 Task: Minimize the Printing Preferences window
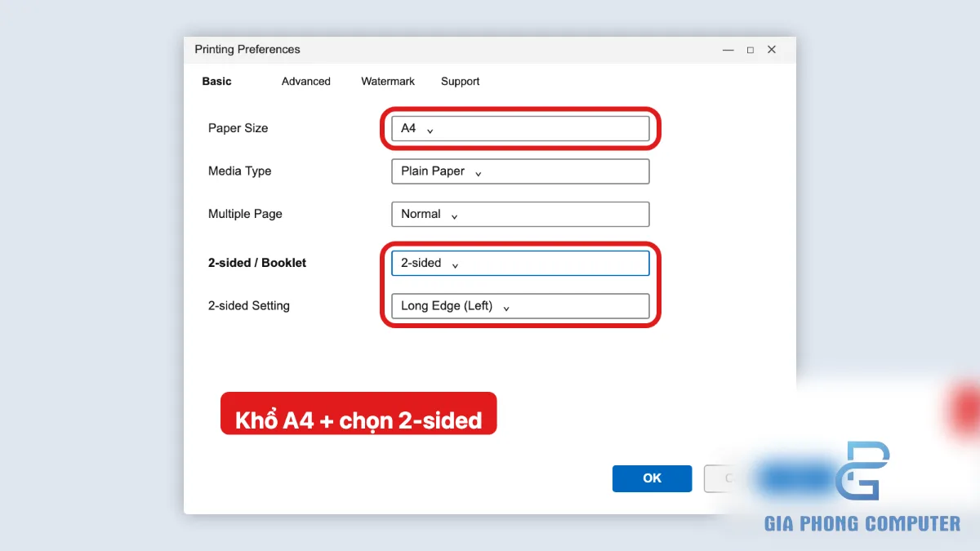[728, 50]
